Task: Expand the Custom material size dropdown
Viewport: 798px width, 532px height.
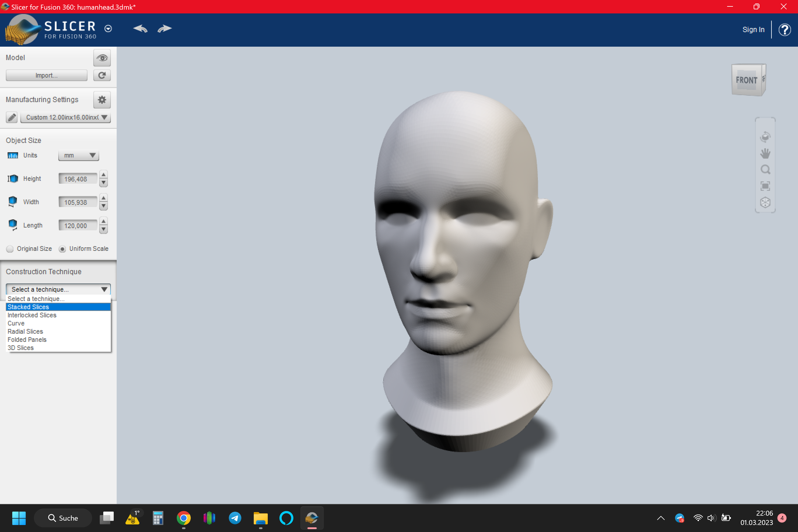Action: point(66,117)
